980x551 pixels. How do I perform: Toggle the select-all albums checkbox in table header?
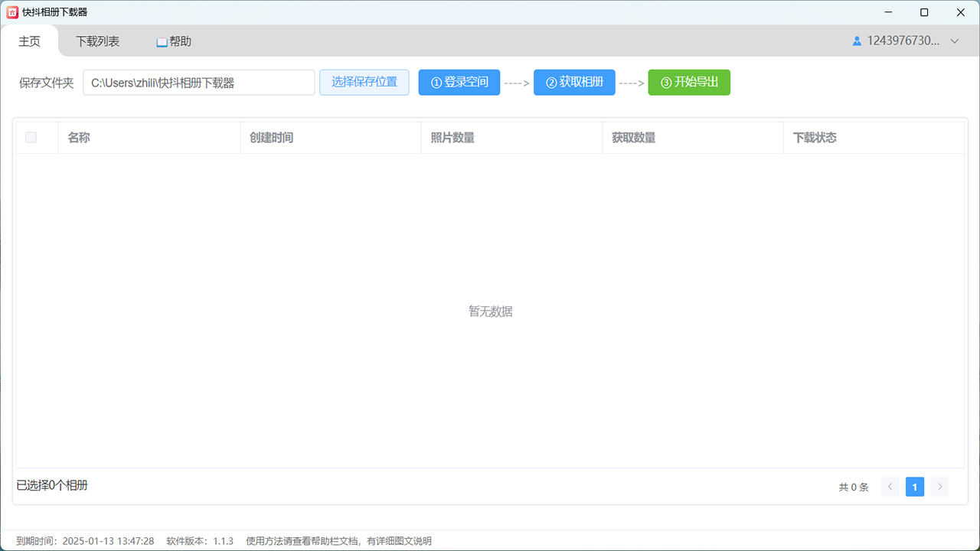pyautogui.click(x=31, y=137)
